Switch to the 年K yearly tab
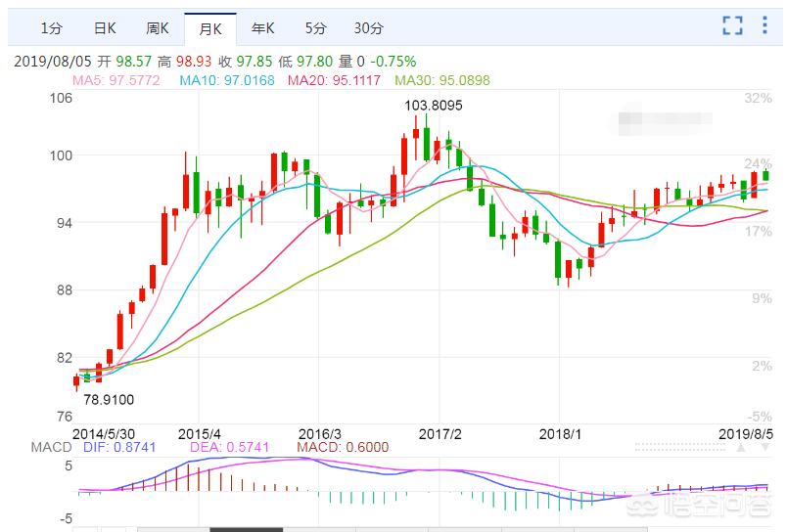The image size is (787, 532). [x=263, y=28]
